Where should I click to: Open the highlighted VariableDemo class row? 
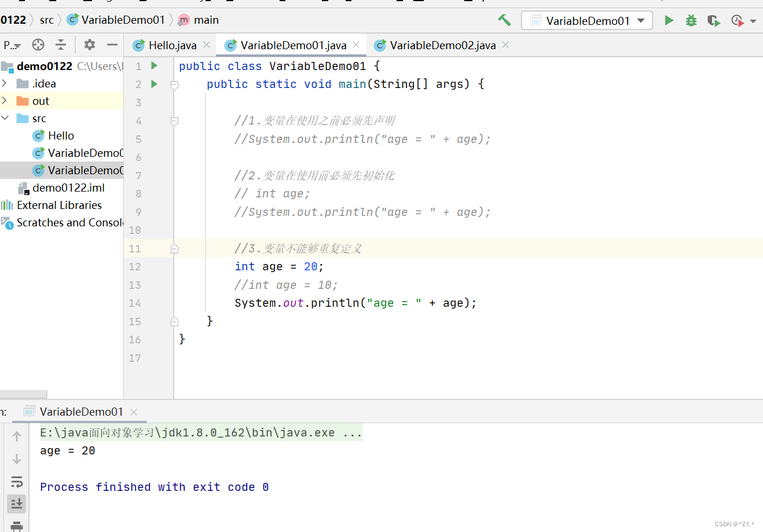pyautogui.click(x=62, y=170)
